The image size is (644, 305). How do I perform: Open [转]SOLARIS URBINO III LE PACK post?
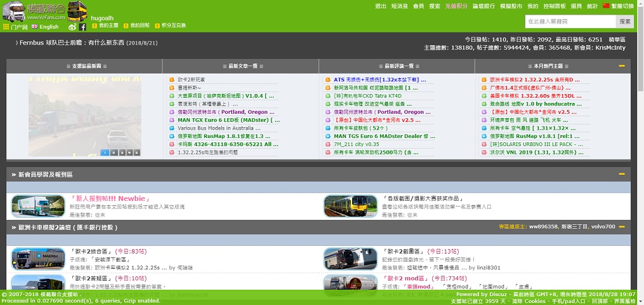[x=537, y=144]
